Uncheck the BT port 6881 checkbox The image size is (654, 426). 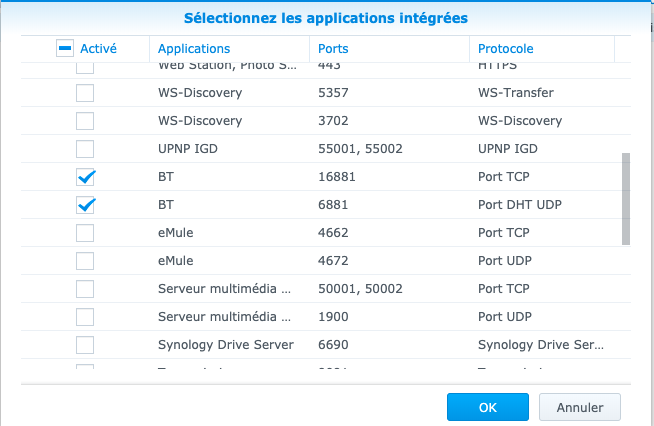pos(86,205)
